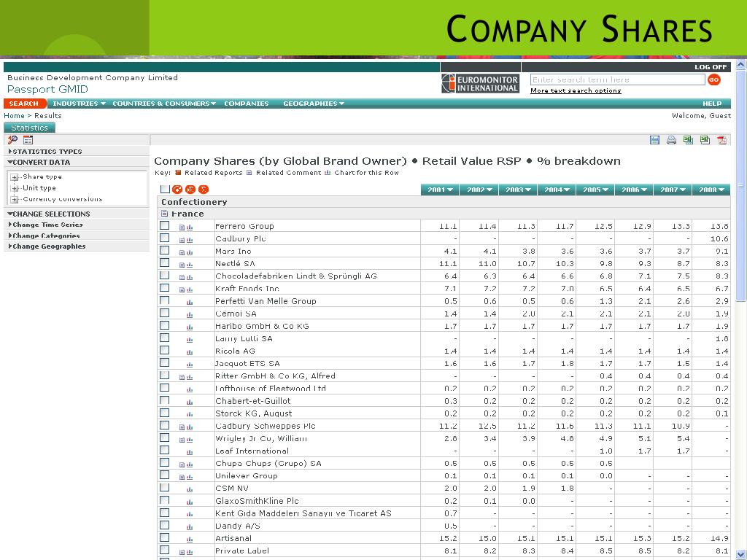Viewport: 747px width, 560px height.
Task: Expand Change Categories
Action: point(44,236)
